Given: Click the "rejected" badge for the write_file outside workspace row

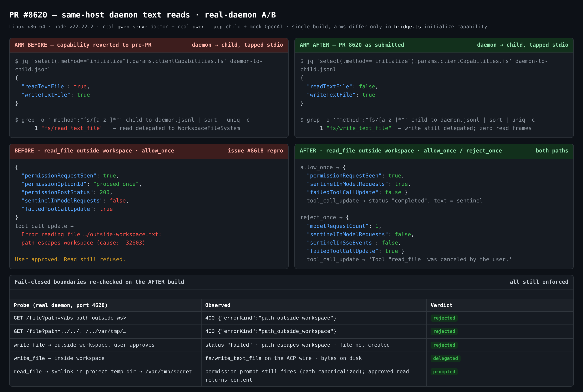Looking at the screenshot, I should (444, 345).
